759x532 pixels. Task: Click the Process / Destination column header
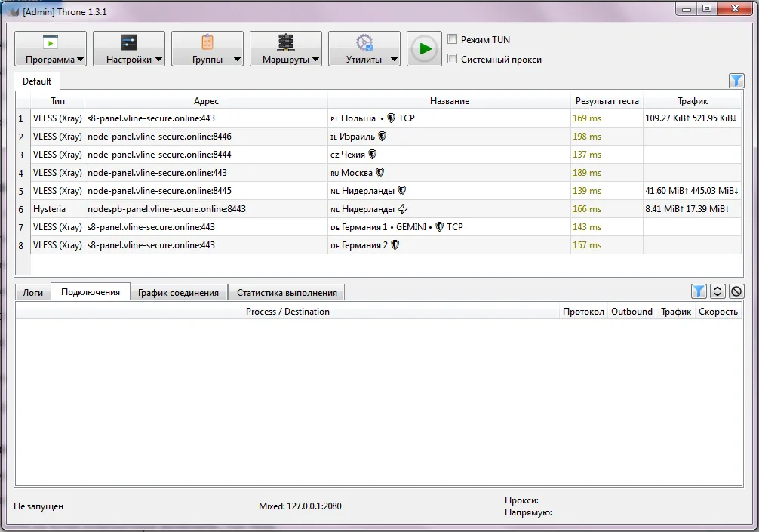[287, 312]
